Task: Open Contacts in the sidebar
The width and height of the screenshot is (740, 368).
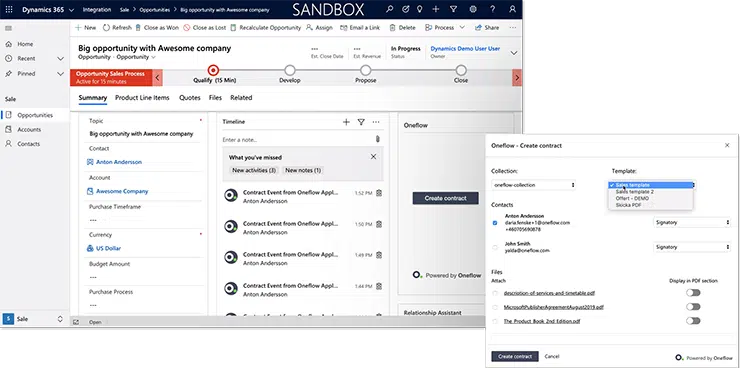Action: [x=28, y=144]
